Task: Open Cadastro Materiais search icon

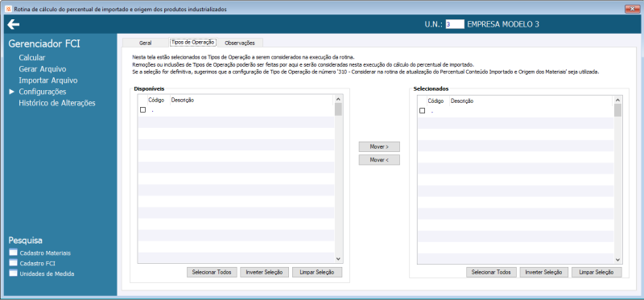Action: (x=13, y=253)
